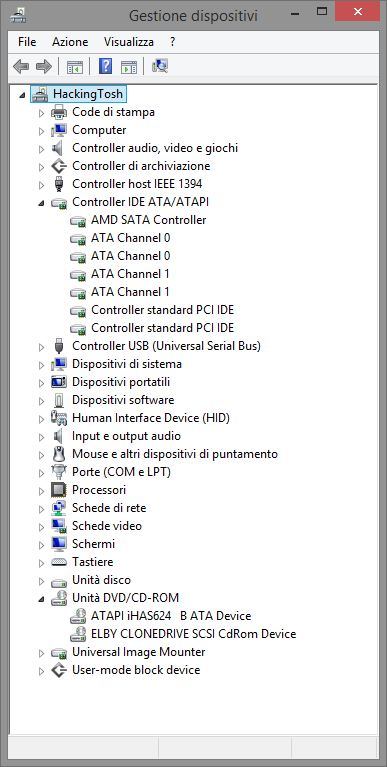This screenshot has height=767, width=387.
Task: Click the icon beside AMD SATA Controller
Action: [78, 221]
